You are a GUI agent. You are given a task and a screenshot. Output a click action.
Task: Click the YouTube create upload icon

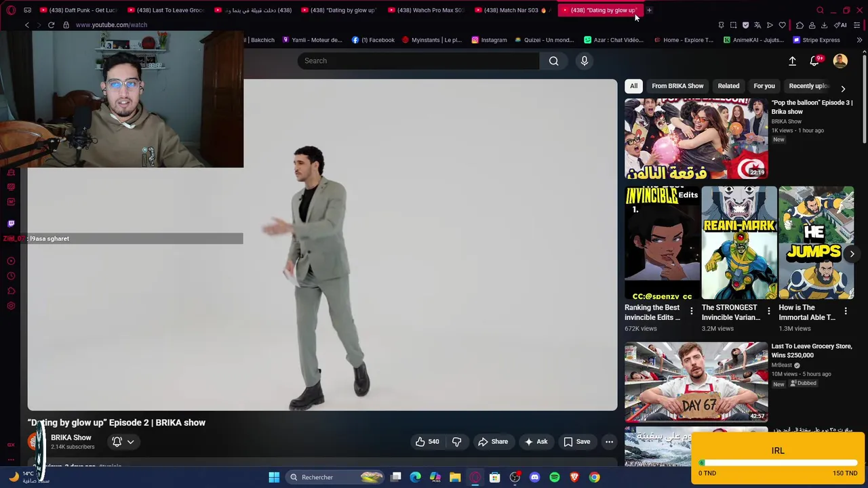[792, 61]
